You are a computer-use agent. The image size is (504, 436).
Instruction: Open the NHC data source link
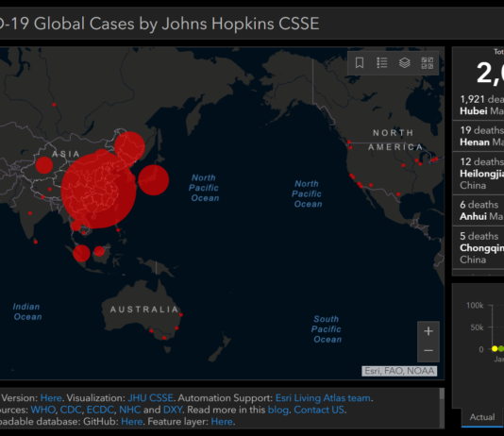click(130, 410)
